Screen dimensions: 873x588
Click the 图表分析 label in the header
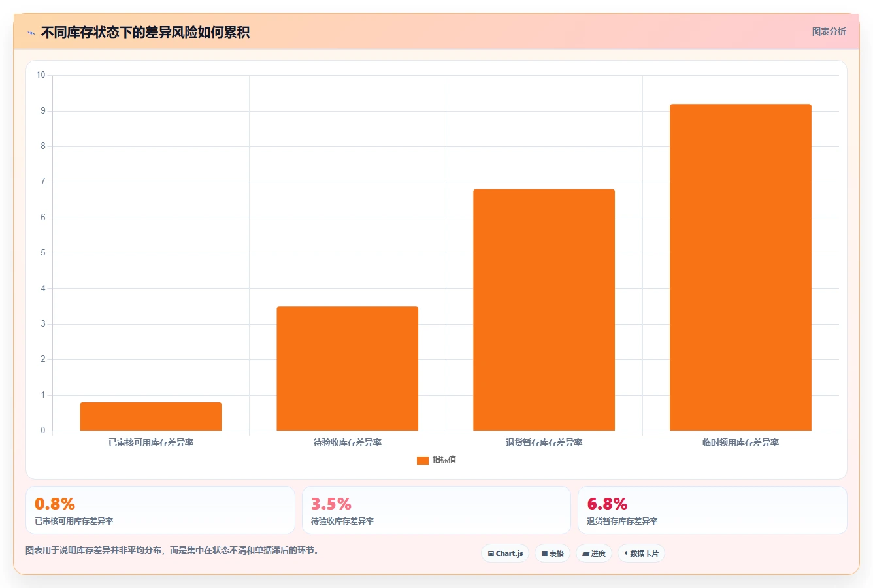[829, 31]
